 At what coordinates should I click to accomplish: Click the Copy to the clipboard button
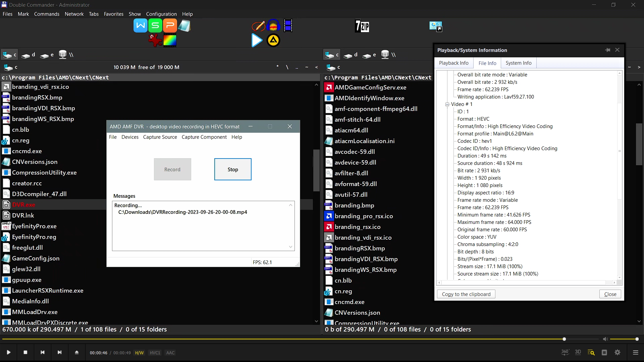click(x=466, y=294)
